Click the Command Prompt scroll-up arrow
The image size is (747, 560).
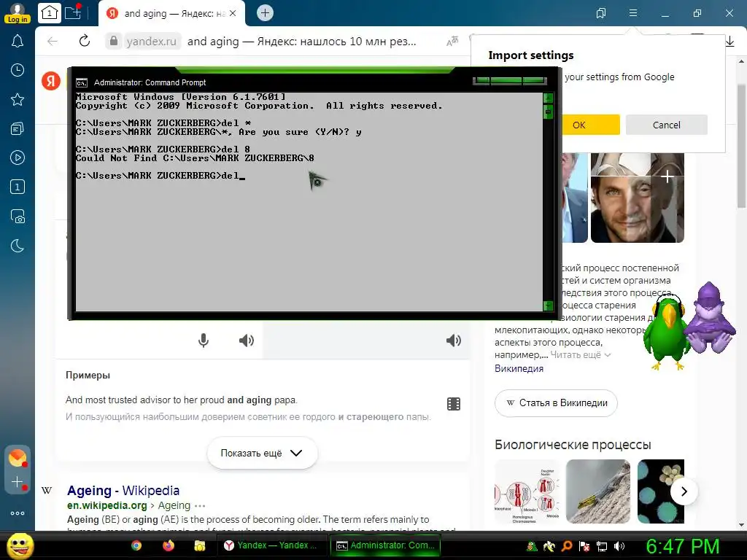coord(548,98)
